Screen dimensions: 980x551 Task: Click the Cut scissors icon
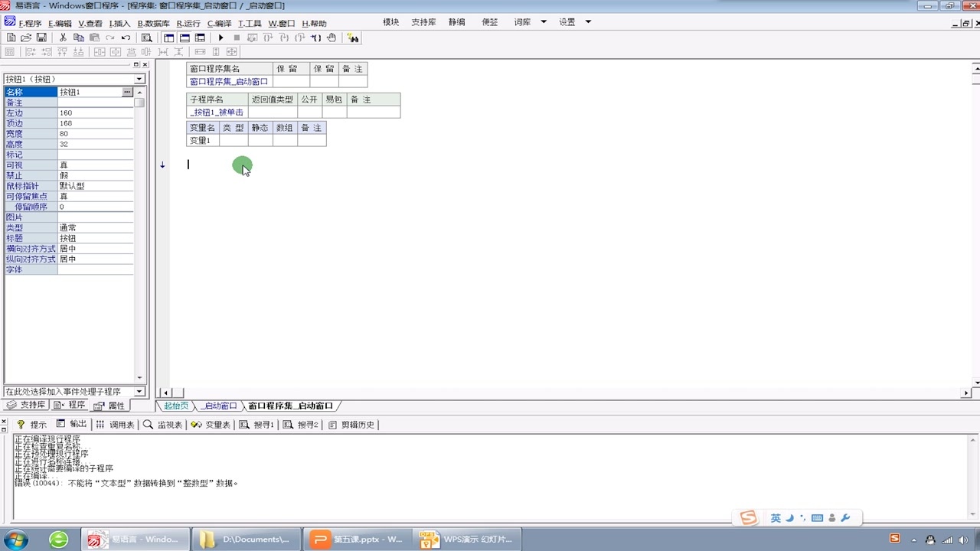tap(63, 37)
